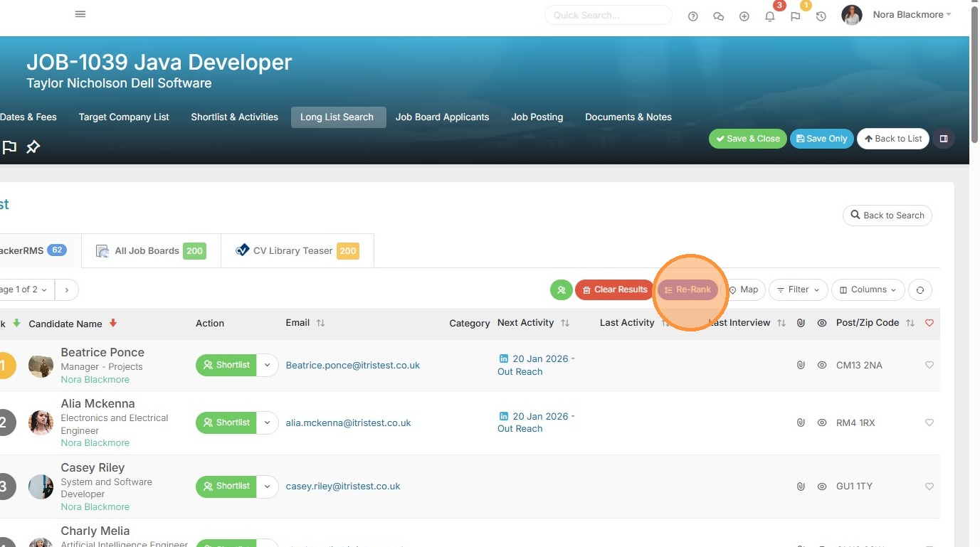Go to the Shortlist & Activities tab
The height and width of the screenshot is (547, 980).
[234, 117]
